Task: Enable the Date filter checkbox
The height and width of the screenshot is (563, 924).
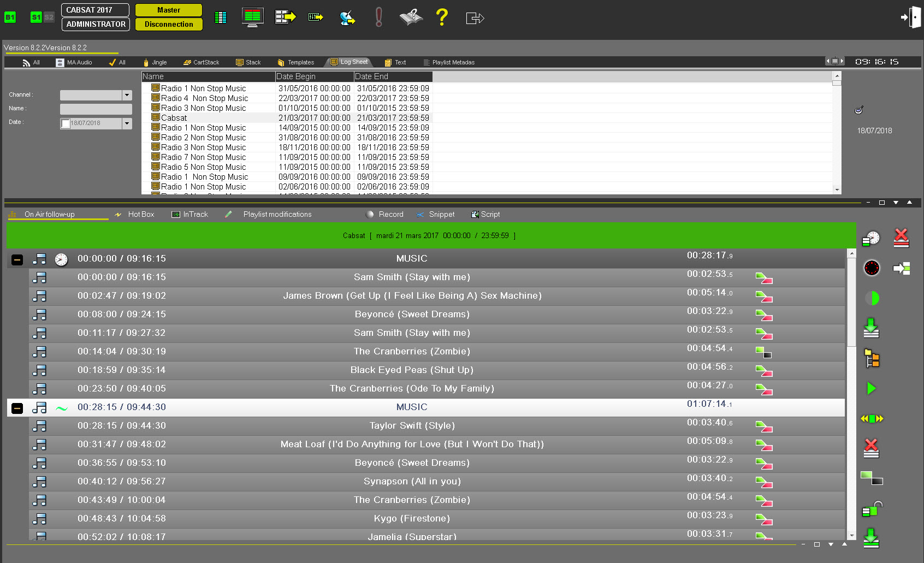Action: click(66, 123)
